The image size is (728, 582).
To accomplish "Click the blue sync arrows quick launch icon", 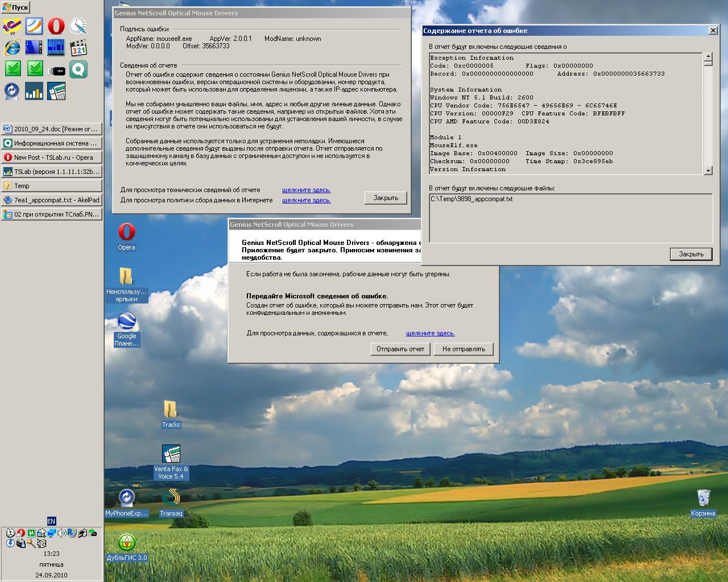I will (x=13, y=92).
